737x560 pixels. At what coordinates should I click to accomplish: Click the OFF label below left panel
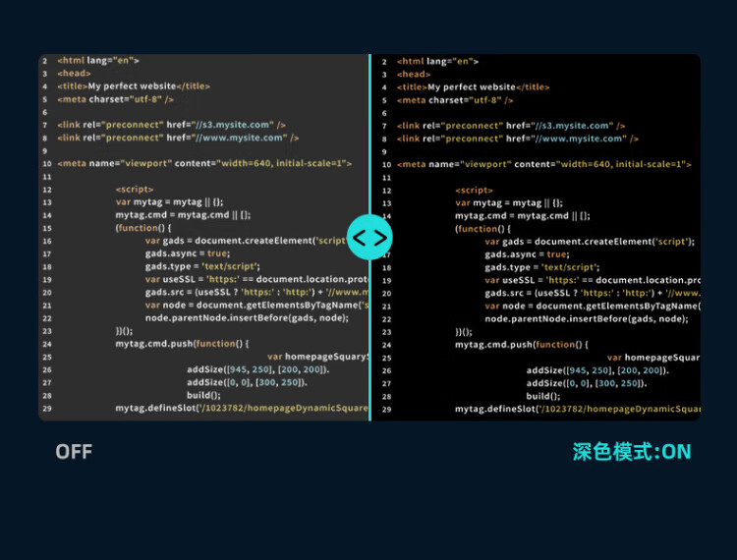[x=74, y=452]
